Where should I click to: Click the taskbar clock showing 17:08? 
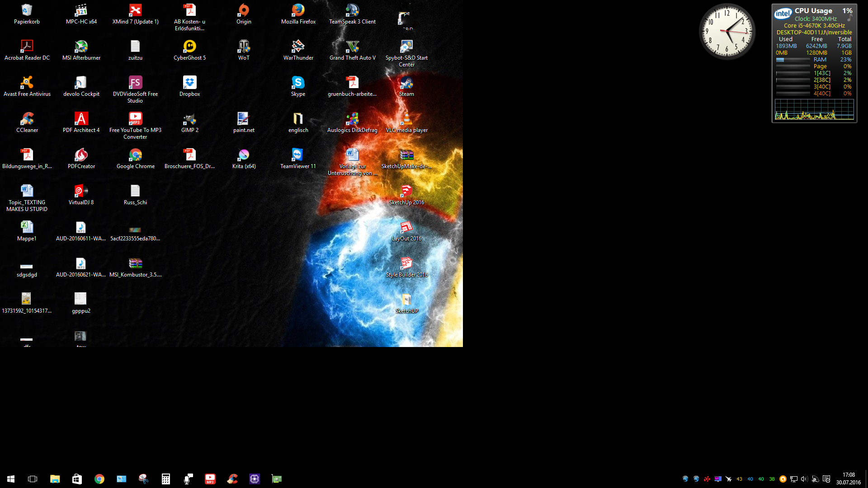click(848, 479)
